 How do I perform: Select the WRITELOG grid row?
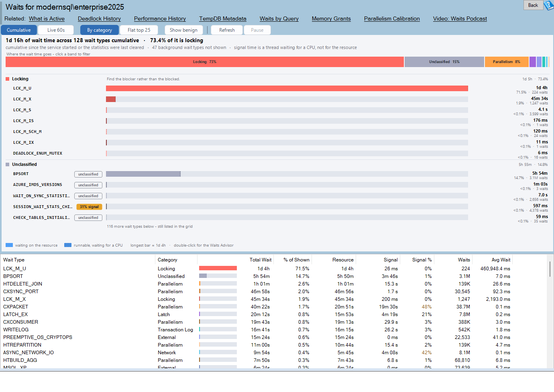257,330
